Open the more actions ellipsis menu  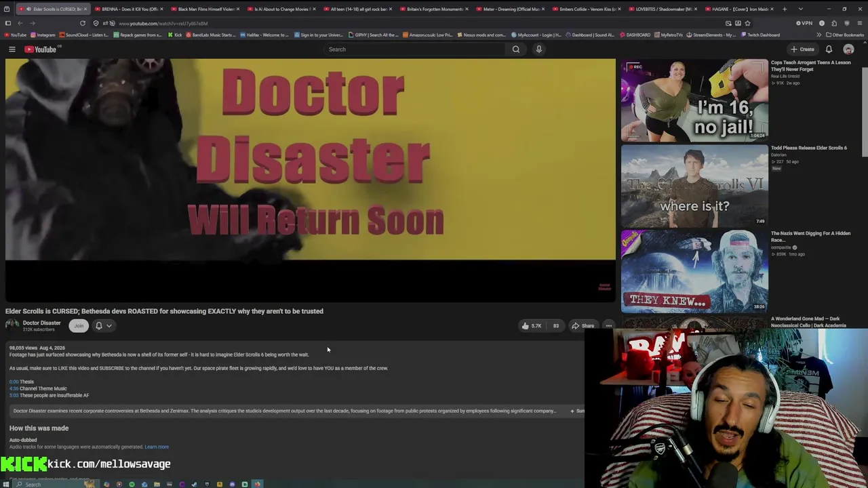pyautogui.click(x=608, y=326)
